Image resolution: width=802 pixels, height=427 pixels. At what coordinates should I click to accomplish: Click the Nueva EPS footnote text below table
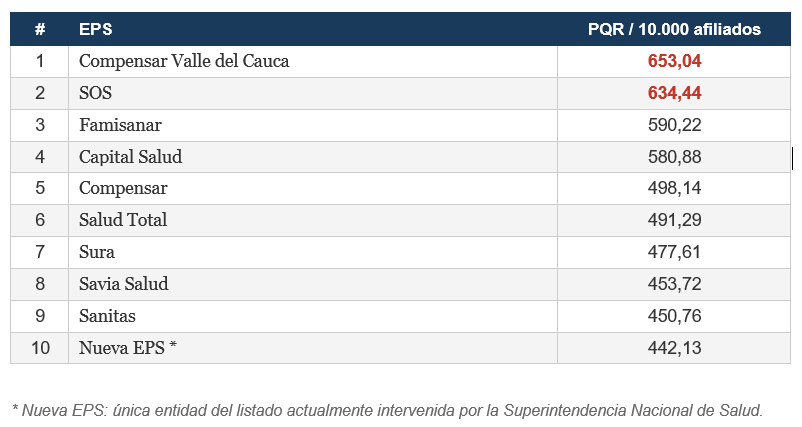(x=388, y=409)
